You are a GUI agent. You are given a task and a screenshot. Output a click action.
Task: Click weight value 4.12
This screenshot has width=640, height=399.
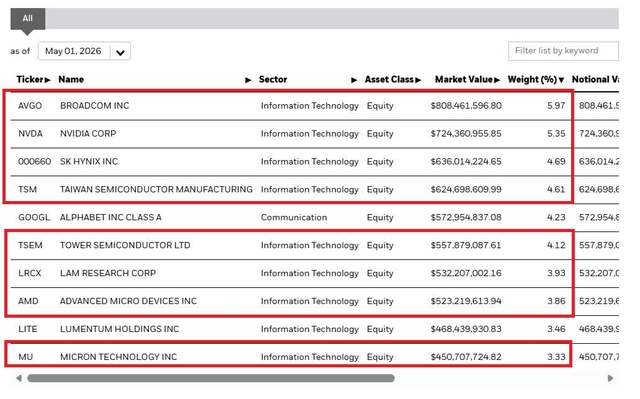[556, 245]
